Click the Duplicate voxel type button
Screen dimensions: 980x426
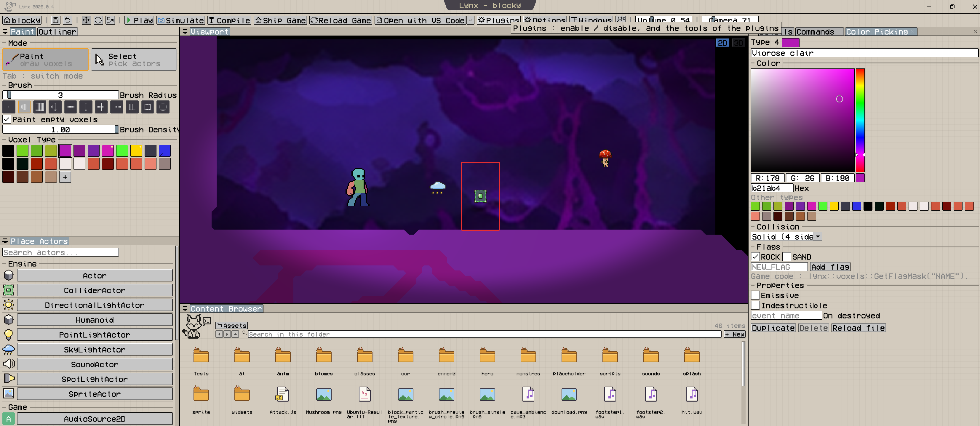[x=773, y=328]
